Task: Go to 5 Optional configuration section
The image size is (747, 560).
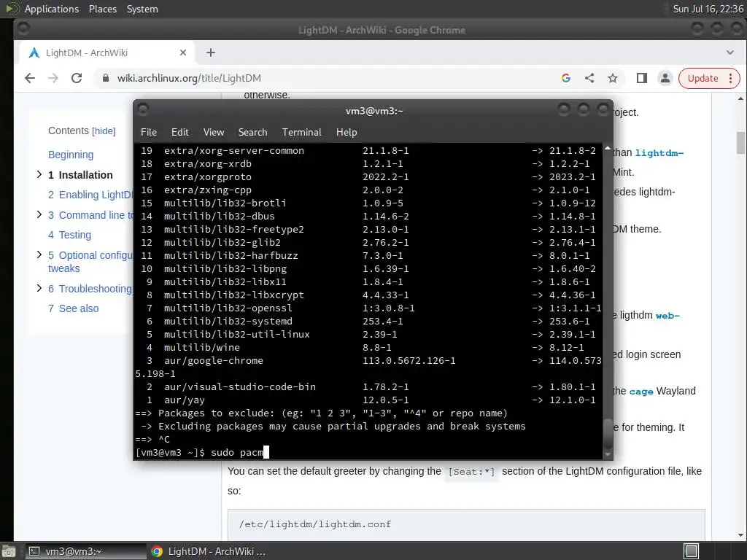Action: click(90, 262)
